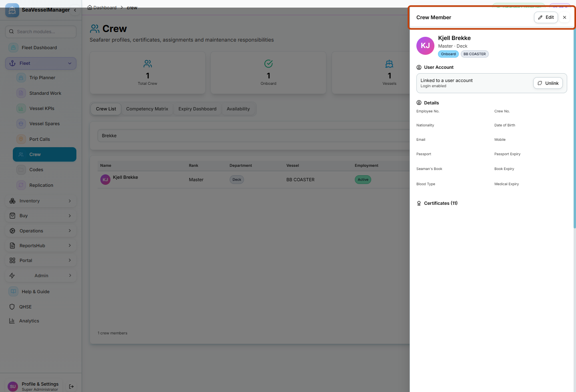Click the Vessels stat card
The image size is (576, 392).
(x=371, y=73)
